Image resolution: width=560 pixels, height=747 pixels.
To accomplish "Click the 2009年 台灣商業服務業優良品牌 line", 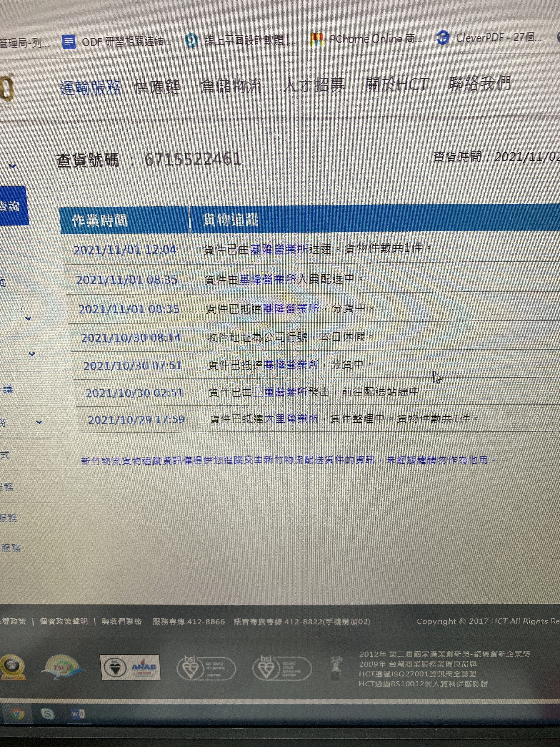I will (x=418, y=664).
